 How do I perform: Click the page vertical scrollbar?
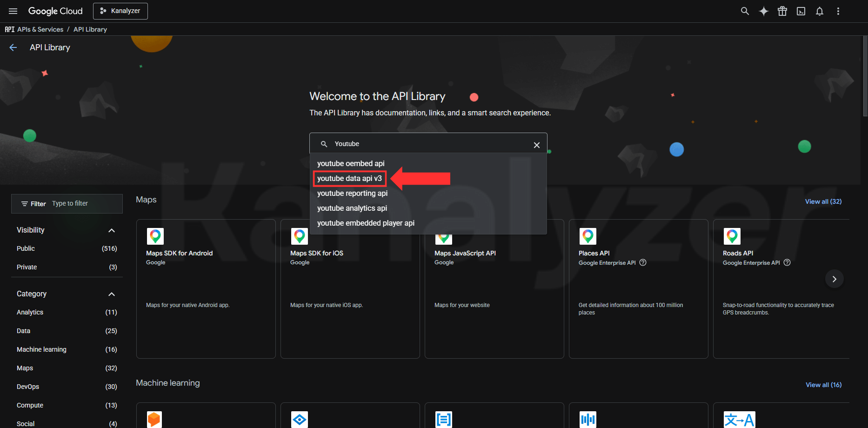(x=865, y=77)
